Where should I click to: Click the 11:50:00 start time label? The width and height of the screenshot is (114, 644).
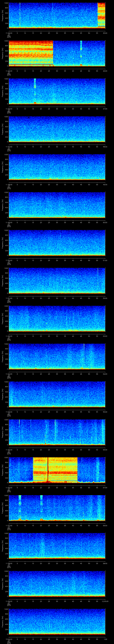coord(9,260)
